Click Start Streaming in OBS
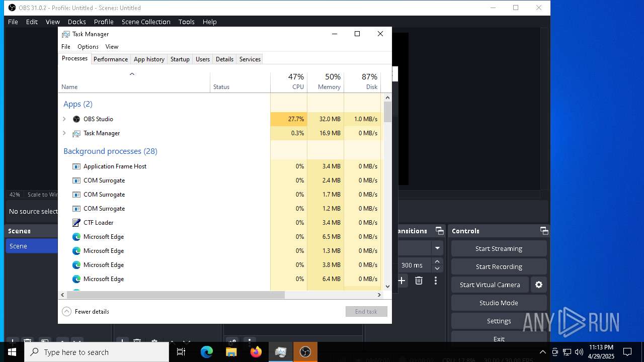The width and height of the screenshot is (644, 362). [499, 248]
